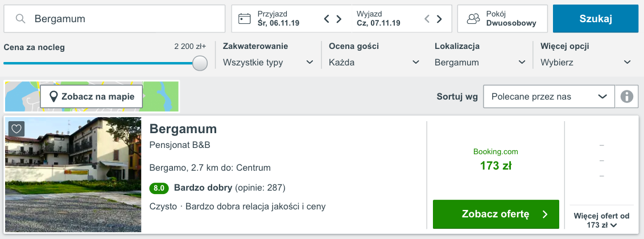Expand the Ocena gości filter
This screenshot has width=644, height=239.
[374, 62]
